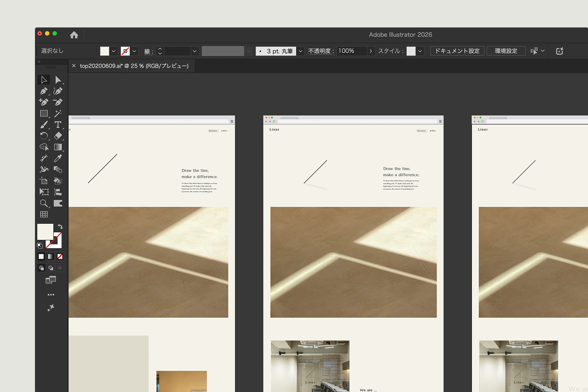Click the large fill color swatch in toolbar
The height and width of the screenshot is (392, 588).
(45, 232)
